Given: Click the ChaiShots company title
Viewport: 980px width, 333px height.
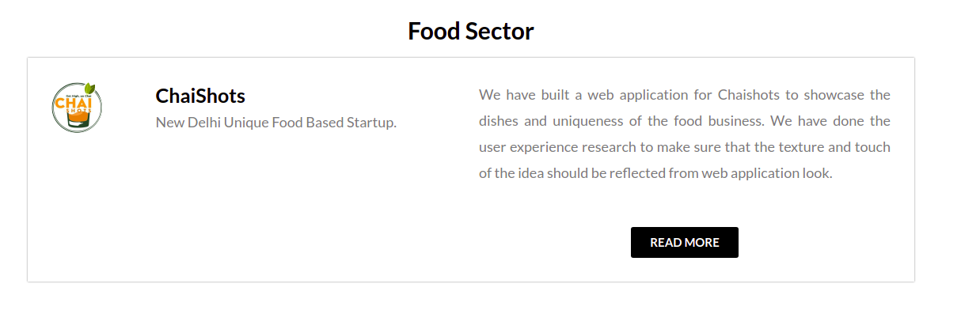Looking at the screenshot, I should click(x=200, y=96).
